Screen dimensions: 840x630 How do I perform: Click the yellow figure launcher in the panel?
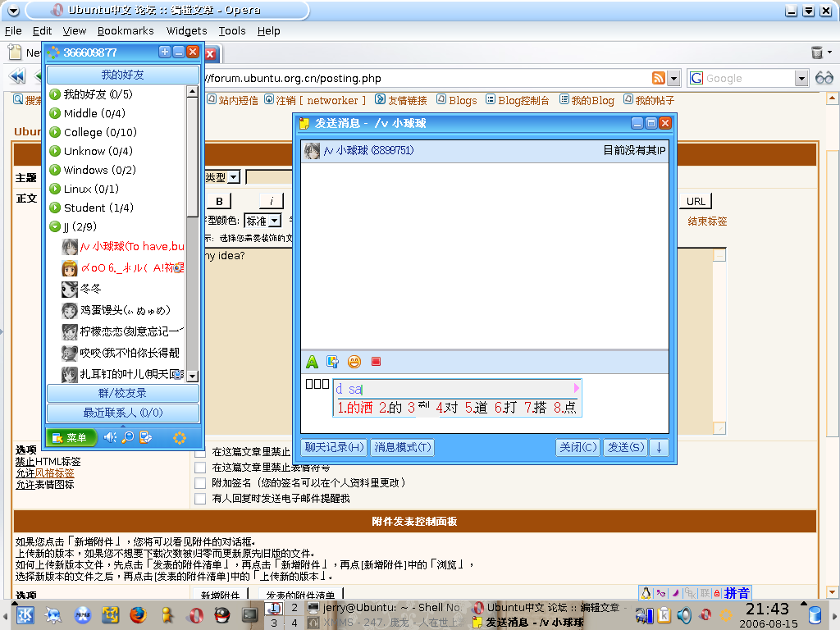tap(167, 615)
